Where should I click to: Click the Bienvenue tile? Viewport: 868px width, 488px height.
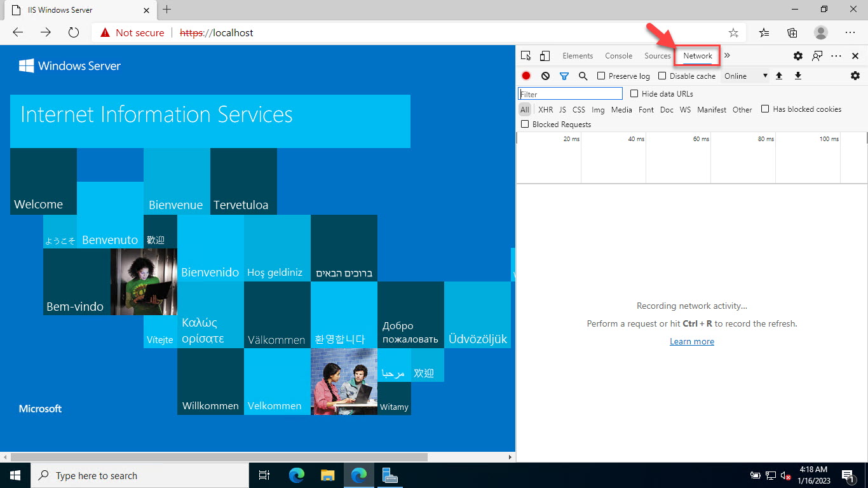coord(177,181)
